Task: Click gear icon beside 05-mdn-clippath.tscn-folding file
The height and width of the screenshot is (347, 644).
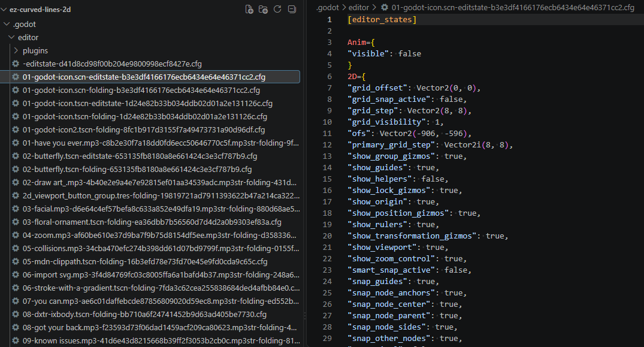Action: (x=16, y=261)
